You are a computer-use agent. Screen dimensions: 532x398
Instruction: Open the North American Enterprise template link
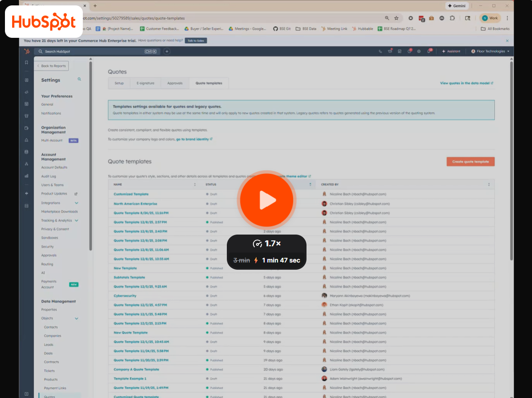135,204
